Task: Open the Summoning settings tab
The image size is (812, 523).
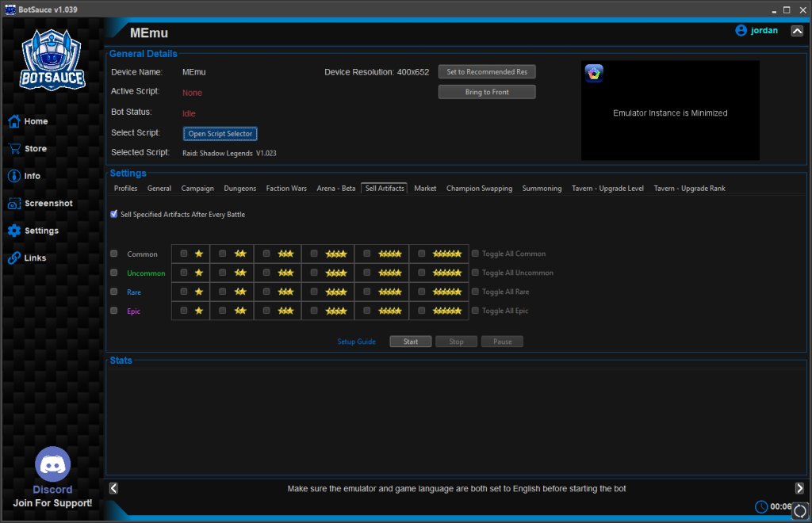Action: point(542,188)
